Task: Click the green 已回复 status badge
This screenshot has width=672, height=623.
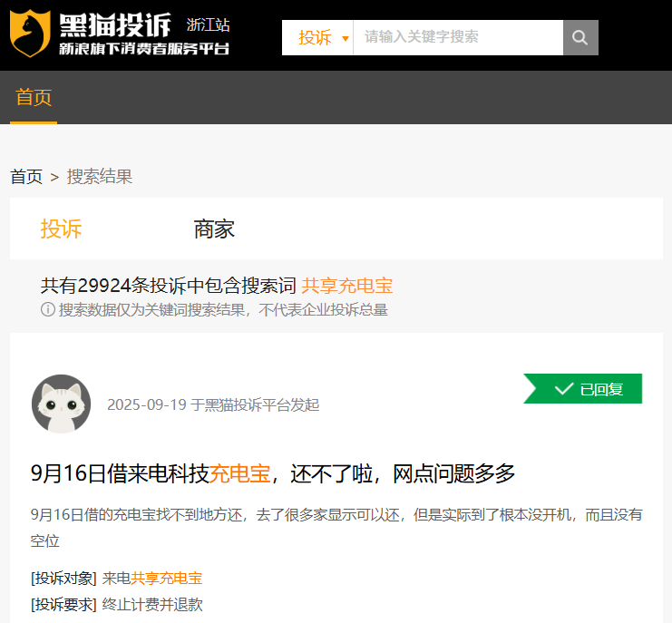Action: click(x=583, y=389)
